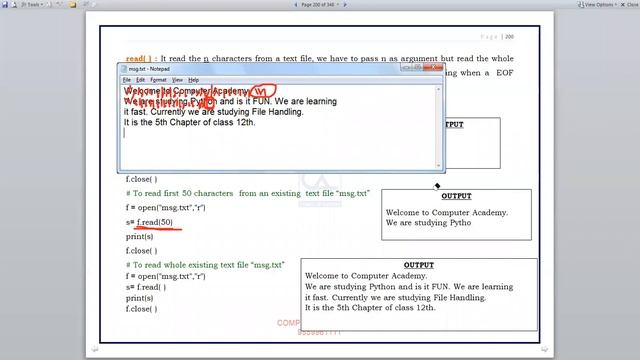Image resolution: width=640 pixels, height=360 pixels.
Task: Close the Notepad window with red X
Action: tap(433, 68)
